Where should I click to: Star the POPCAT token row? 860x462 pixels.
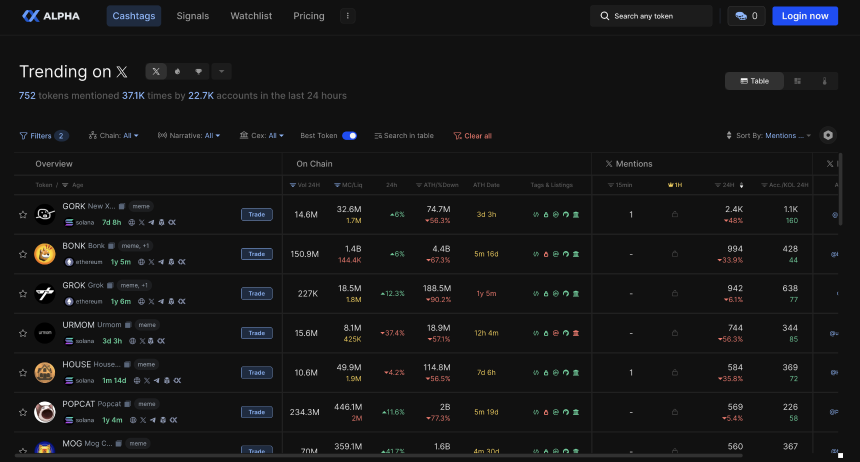[x=22, y=412]
